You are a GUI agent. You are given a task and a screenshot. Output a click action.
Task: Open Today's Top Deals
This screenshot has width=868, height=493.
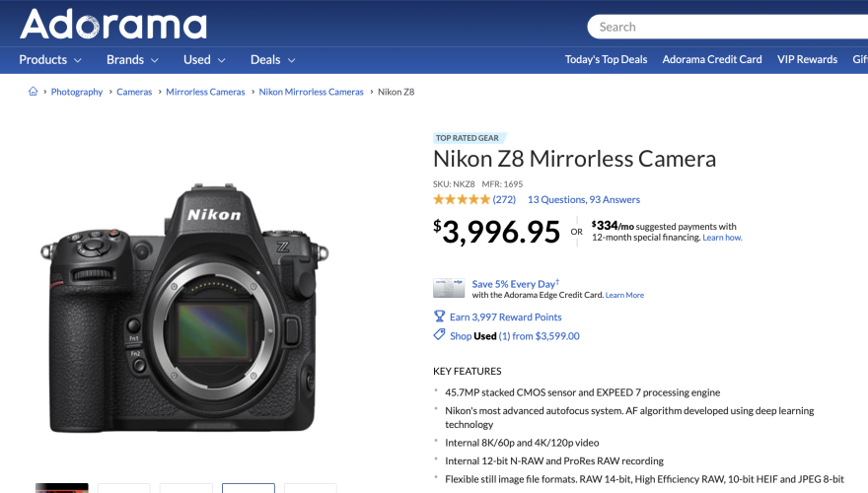[x=606, y=59]
